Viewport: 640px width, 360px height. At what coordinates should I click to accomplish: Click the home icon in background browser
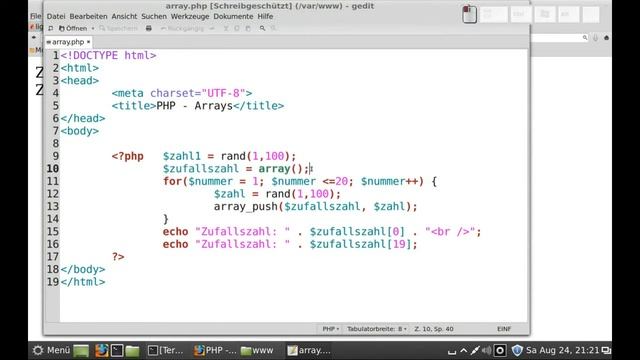pyautogui.click(x=606, y=38)
